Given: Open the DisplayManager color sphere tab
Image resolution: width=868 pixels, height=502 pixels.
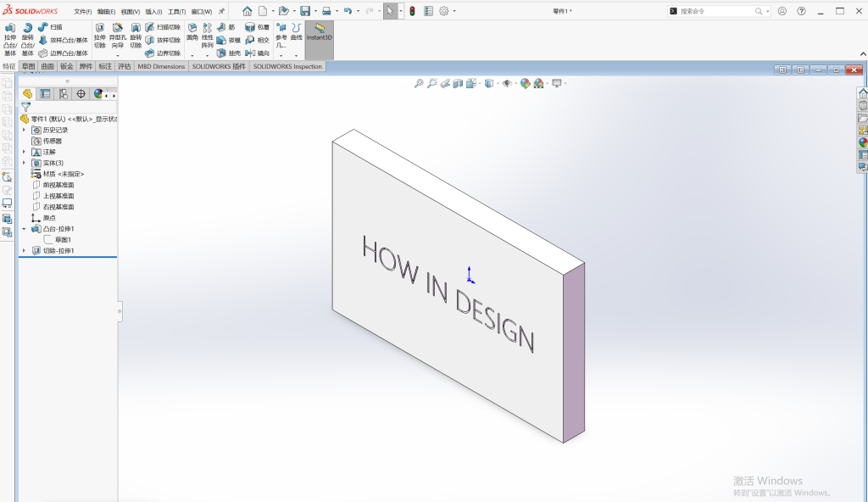Looking at the screenshot, I should pyautogui.click(x=98, y=93).
